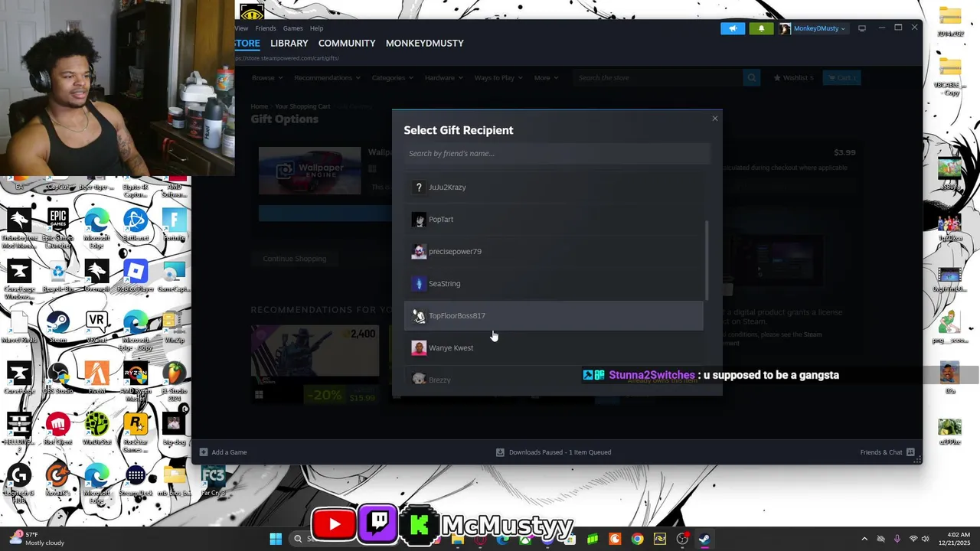Image resolution: width=980 pixels, height=551 pixels.
Task: Open weather widget showing 57°F
Action: (37, 539)
